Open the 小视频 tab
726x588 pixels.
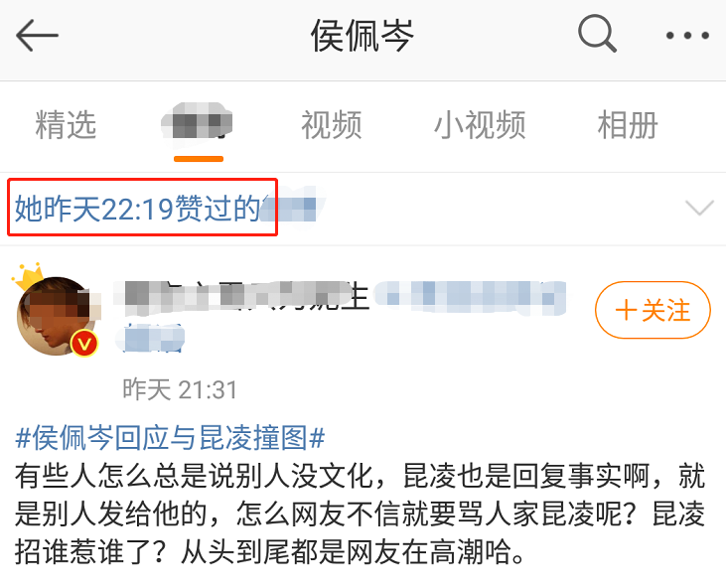click(480, 125)
